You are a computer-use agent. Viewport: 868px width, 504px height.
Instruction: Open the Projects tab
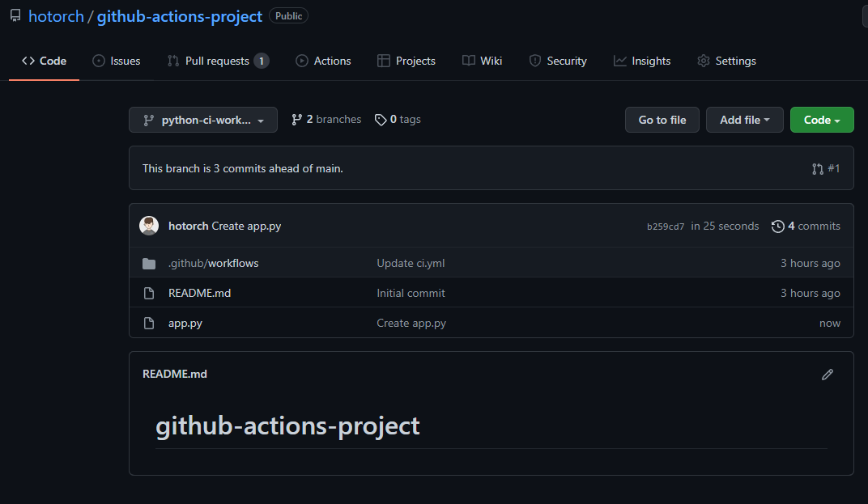(x=406, y=61)
